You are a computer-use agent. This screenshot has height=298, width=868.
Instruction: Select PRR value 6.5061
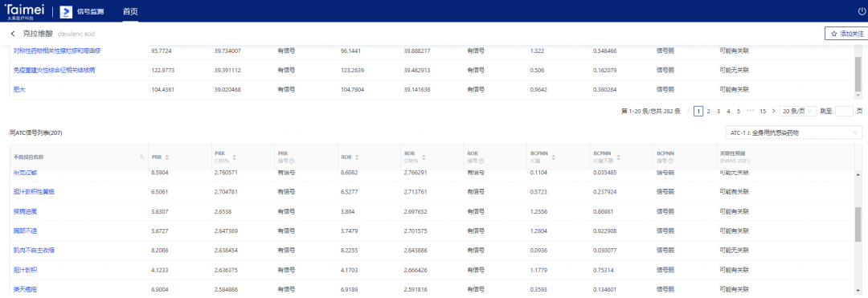click(x=160, y=192)
